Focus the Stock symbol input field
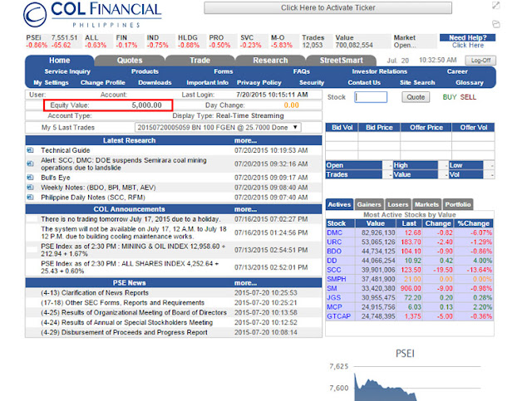Screen dimensions: 532x401 click(371, 97)
